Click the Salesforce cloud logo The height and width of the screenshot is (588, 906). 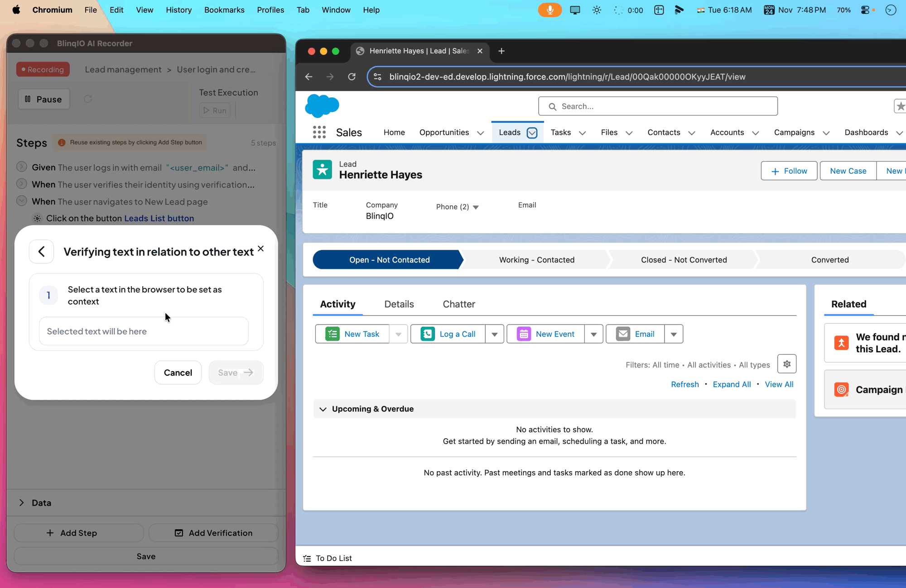(x=322, y=105)
